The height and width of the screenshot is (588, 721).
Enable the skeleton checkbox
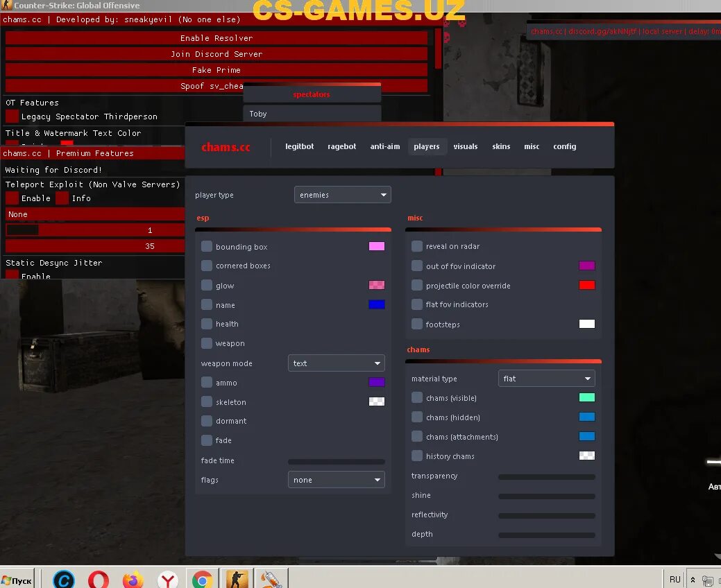coord(207,401)
